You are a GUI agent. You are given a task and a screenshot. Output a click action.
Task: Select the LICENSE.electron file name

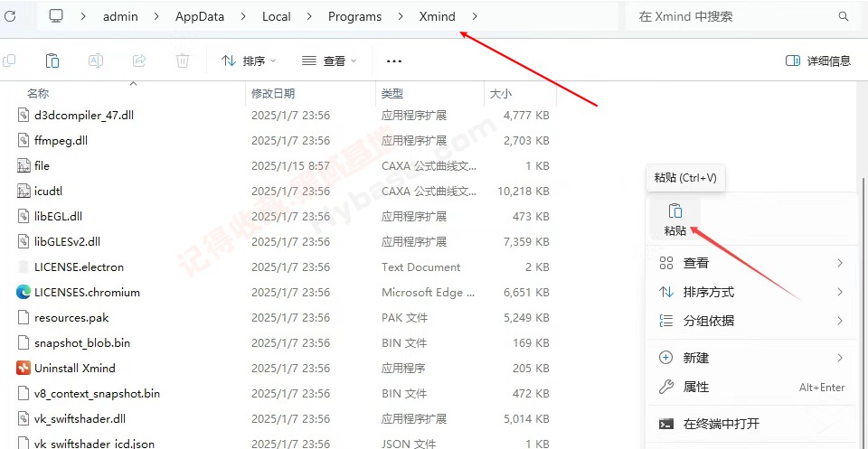pyautogui.click(x=80, y=267)
